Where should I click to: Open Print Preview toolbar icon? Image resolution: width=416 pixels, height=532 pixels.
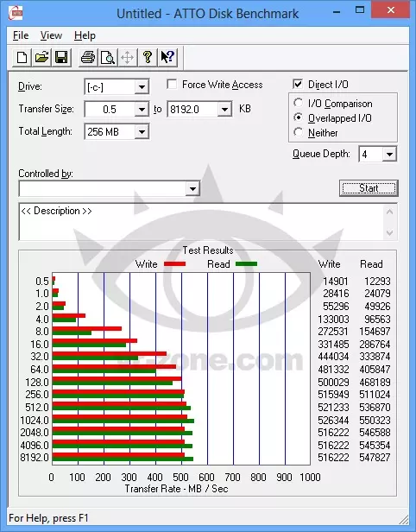(x=108, y=57)
